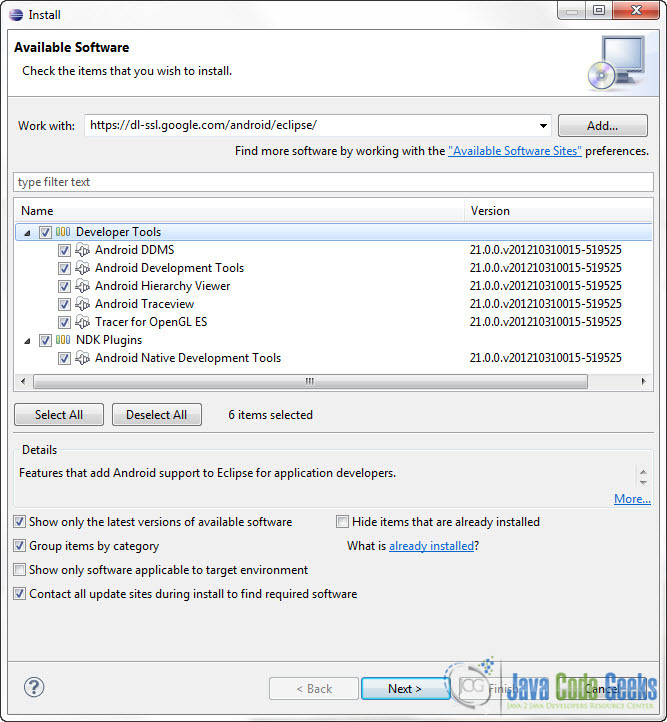
Task: Click the Android Traceview plugin icon
Action: coord(82,304)
